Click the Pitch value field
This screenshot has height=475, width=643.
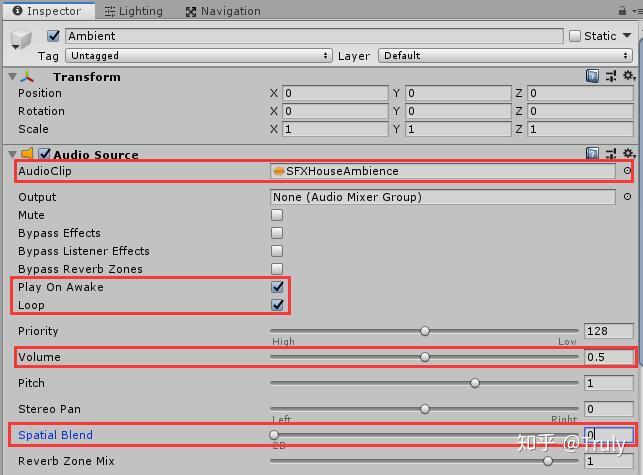click(x=609, y=383)
